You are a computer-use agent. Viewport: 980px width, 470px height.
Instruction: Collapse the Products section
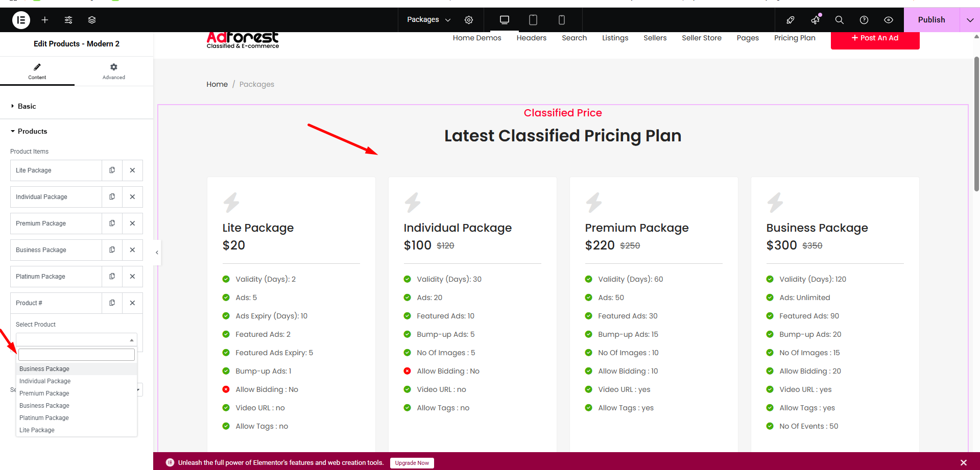pos(77,131)
